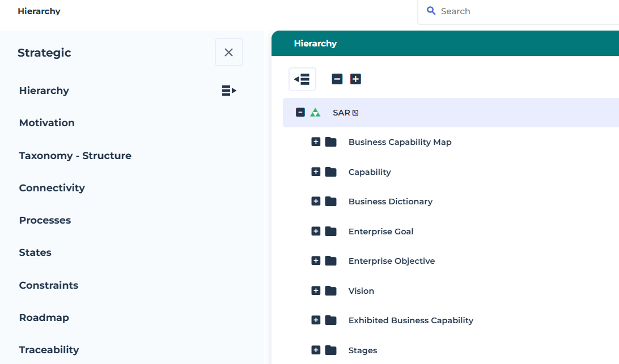This screenshot has width=619, height=364.
Task: Select the Business Dictionary tree item
Action: [x=390, y=202]
